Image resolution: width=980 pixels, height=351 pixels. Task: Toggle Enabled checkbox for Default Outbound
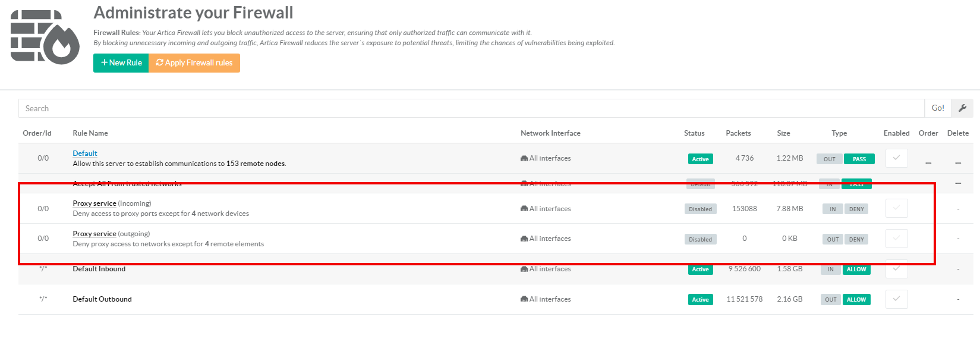[x=896, y=299]
